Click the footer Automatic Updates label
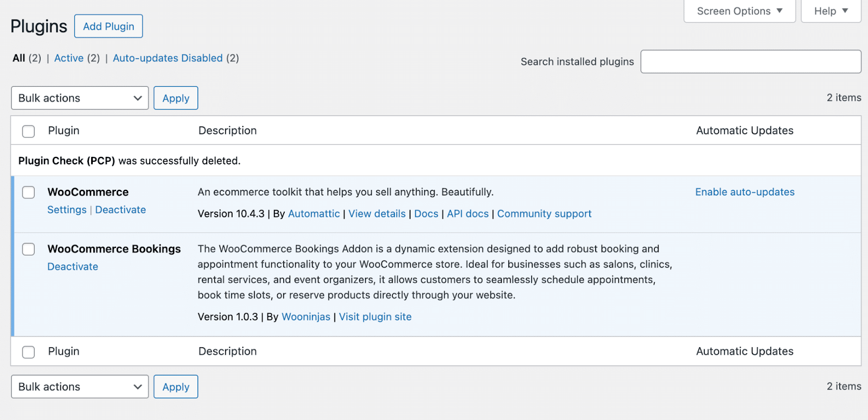The height and width of the screenshot is (420, 868). pos(745,352)
